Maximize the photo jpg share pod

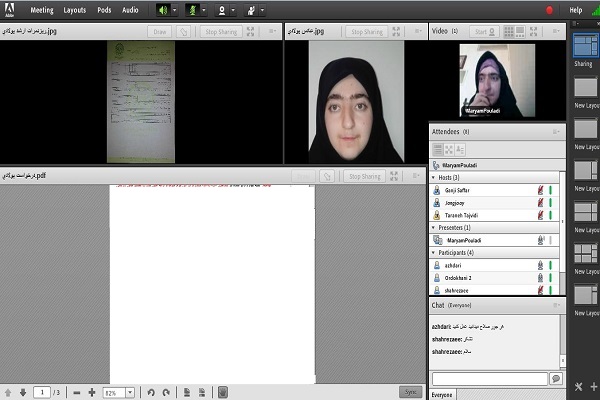click(x=396, y=32)
